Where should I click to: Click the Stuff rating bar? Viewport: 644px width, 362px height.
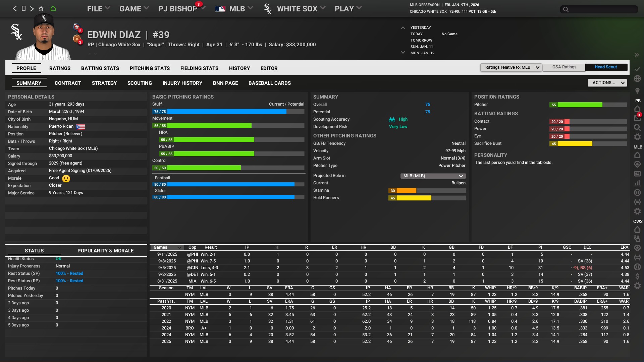tap(228, 112)
